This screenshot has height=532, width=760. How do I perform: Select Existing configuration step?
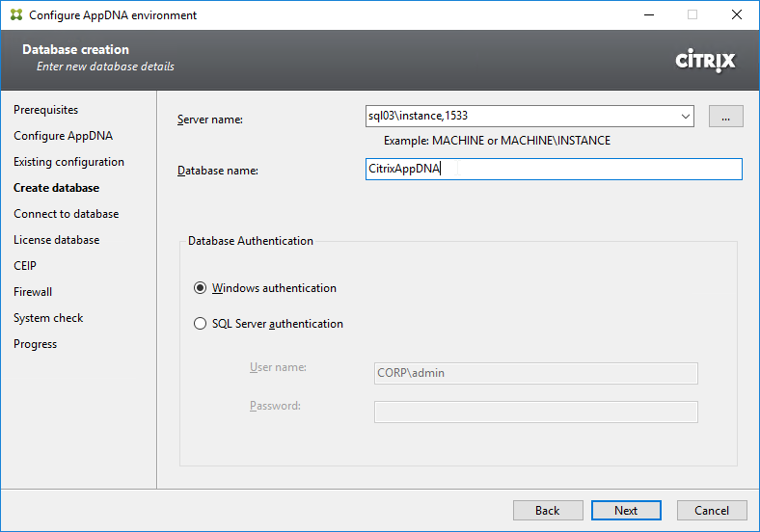(68, 162)
